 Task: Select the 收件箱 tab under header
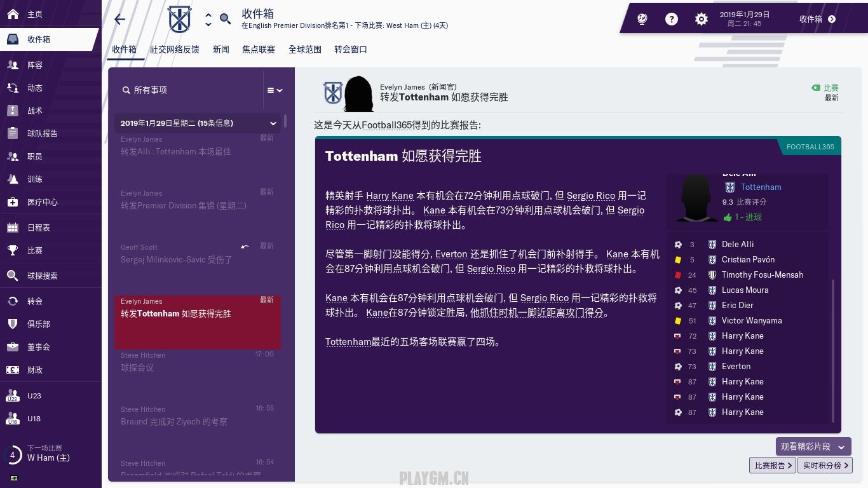[x=124, y=50]
